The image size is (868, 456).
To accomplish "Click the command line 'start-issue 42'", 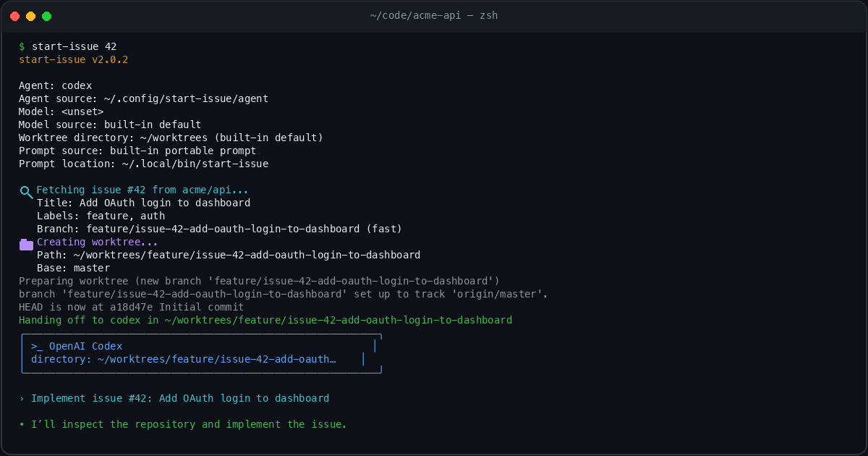I will click(74, 46).
